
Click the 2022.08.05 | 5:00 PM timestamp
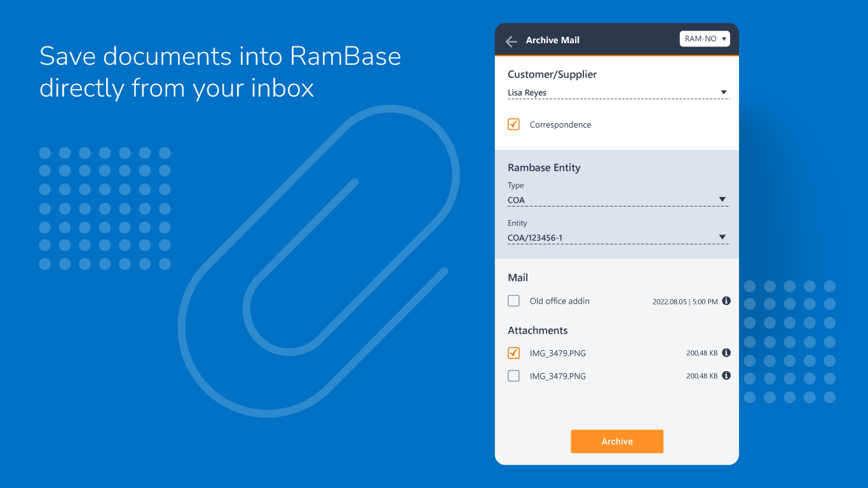pyautogui.click(x=685, y=302)
